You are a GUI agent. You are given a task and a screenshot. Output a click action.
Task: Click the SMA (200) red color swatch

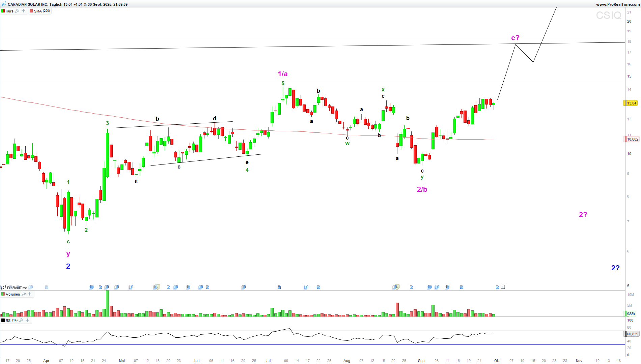[31, 11]
